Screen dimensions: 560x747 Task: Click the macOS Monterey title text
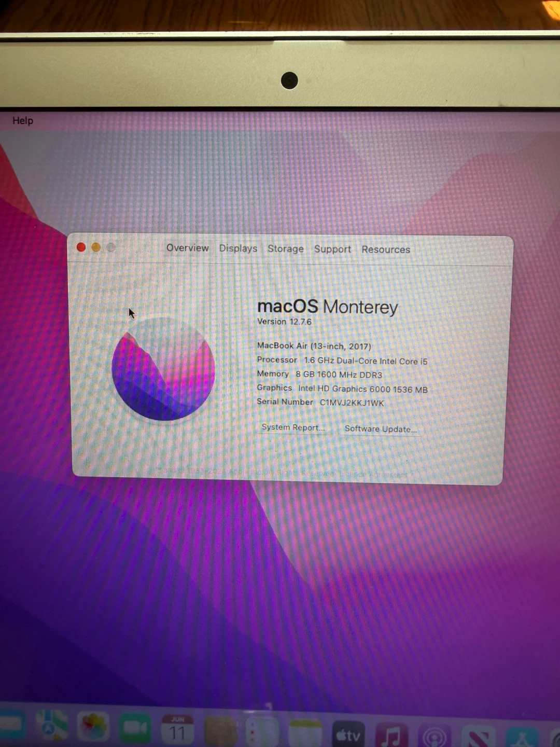point(327,307)
